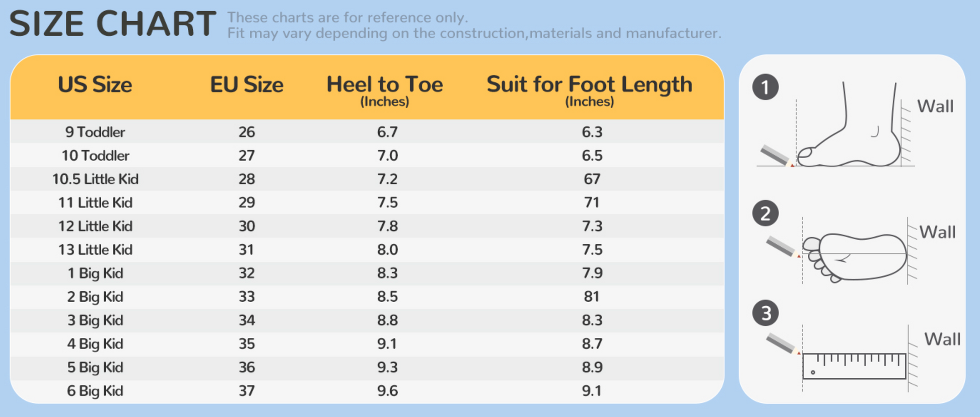Viewport: 980px width, 417px height.
Task: Click the SIZE CHART title
Action: pyautogui.click(x=112, y=24)
